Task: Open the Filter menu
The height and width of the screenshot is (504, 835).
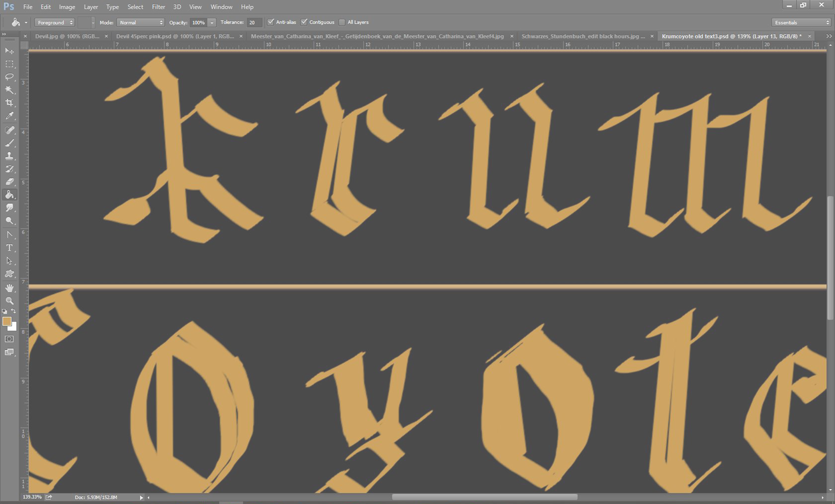Action: 158,7
